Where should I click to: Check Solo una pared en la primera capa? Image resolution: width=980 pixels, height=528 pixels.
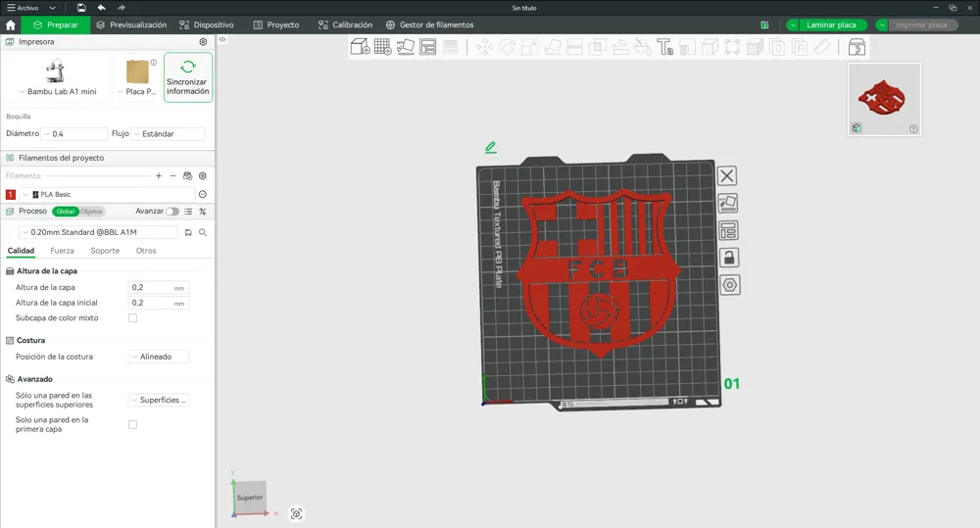[x=132, y=425]
